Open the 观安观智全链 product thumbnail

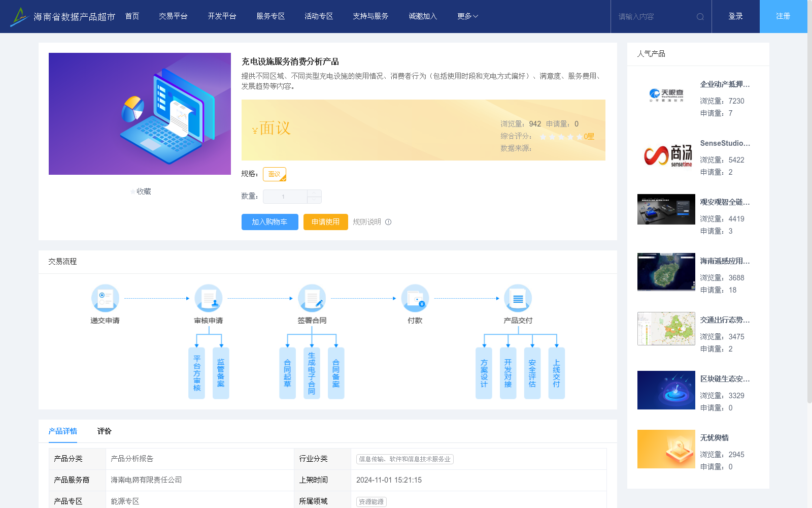pyautogui.click(x=666, y=209)
